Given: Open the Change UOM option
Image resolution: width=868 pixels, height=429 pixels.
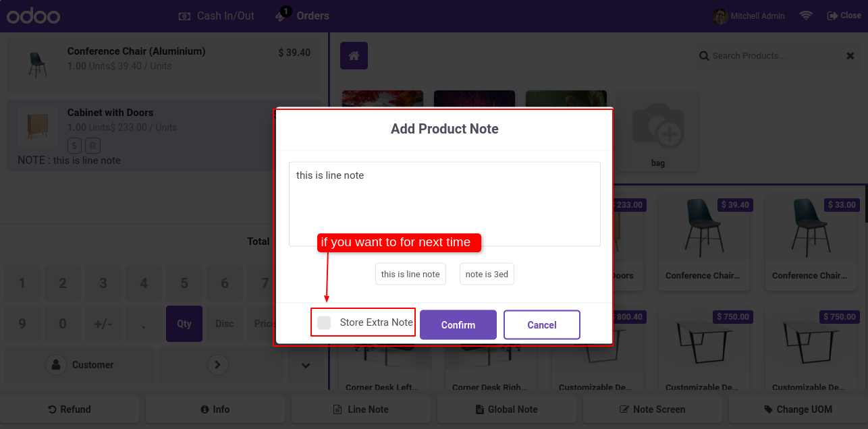Looking at the screenshot, I should tap(798, 409).
